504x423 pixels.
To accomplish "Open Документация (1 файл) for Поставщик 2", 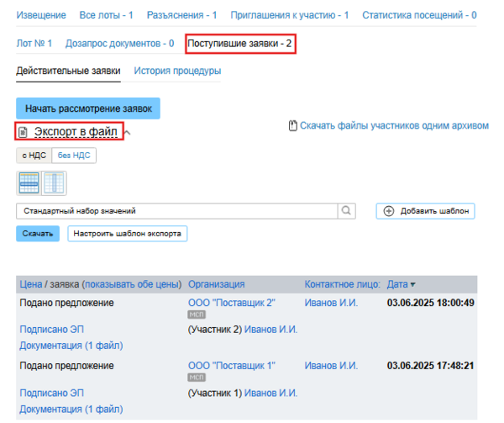I will pyautogui.click(x=71, y=345).
